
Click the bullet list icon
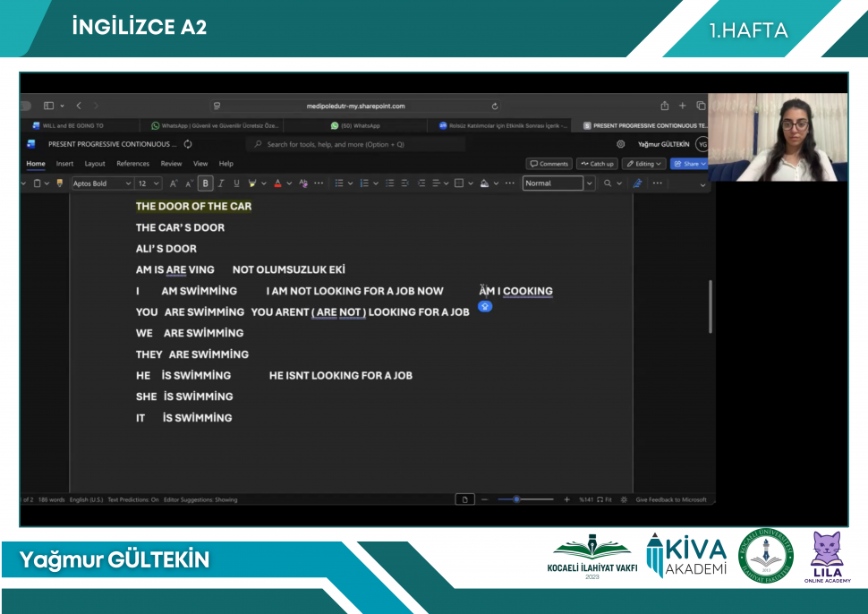click(x=339, y=183)
